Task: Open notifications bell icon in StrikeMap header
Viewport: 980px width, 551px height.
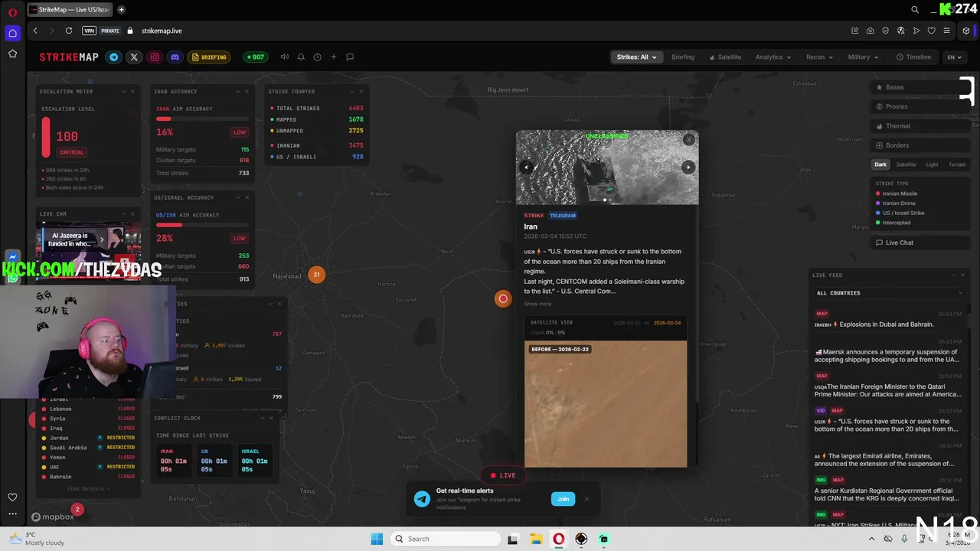Action: coord(301,57)
